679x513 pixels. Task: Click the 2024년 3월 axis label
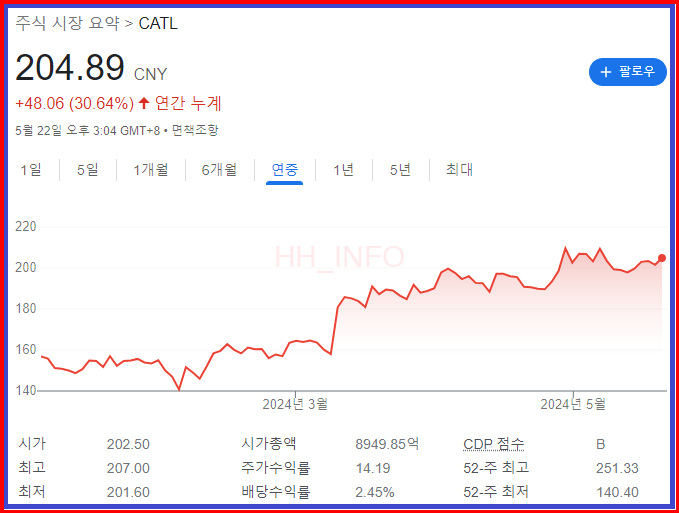pyautogui.click(x=295, y=404)
